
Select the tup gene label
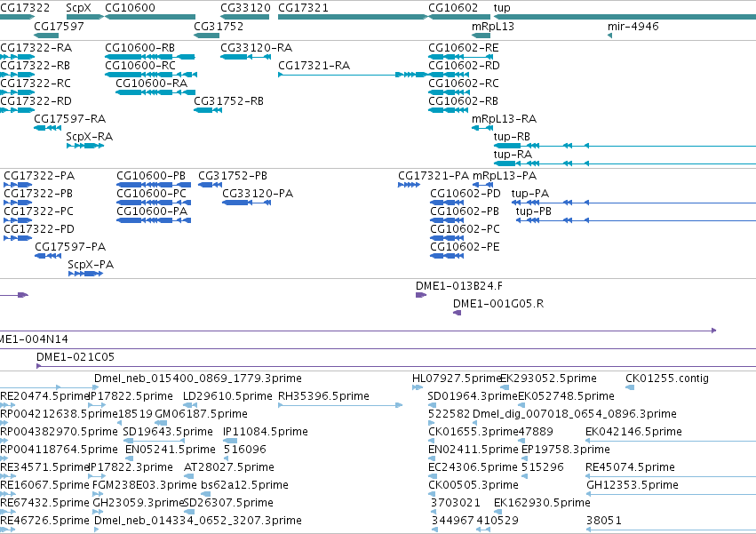[502, 8]
